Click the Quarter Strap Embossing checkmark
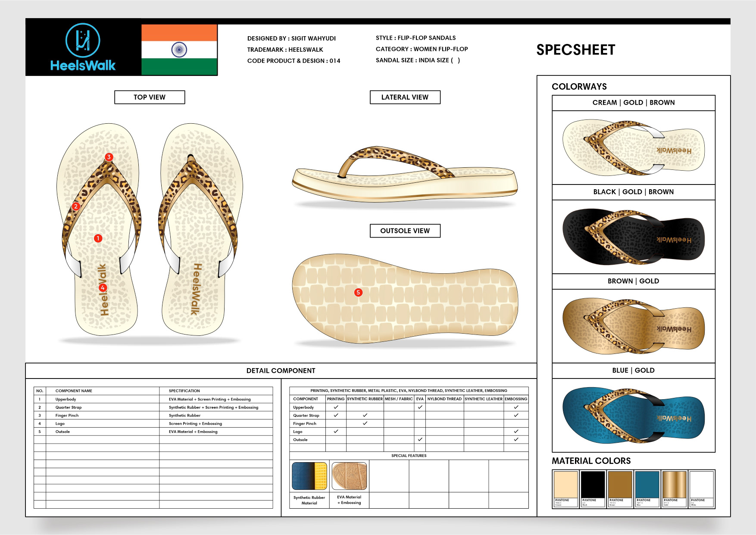The image size is (756, 535). (x=516, y=415)
